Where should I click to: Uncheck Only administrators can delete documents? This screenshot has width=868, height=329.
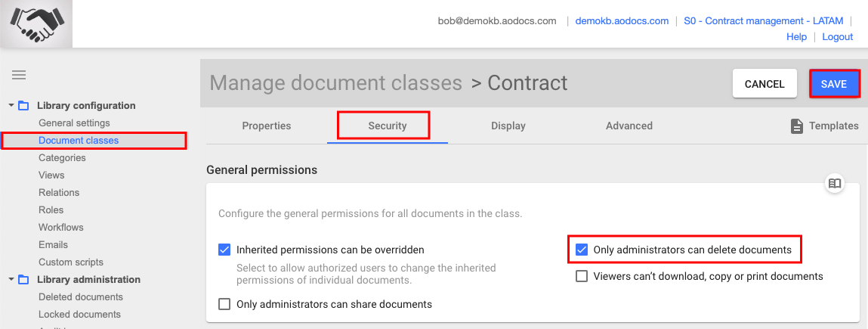pos(581,250)
